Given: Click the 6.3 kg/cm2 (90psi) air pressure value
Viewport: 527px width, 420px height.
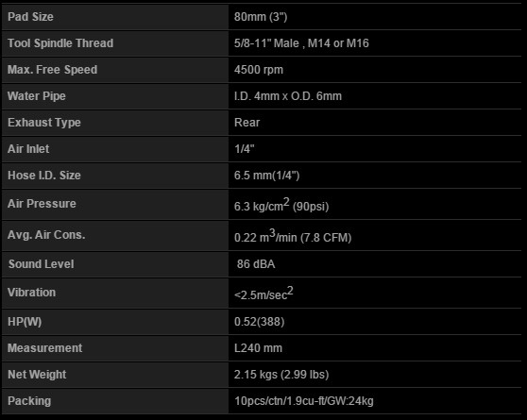Looking at the screenshot, I should tap(281, 205).
